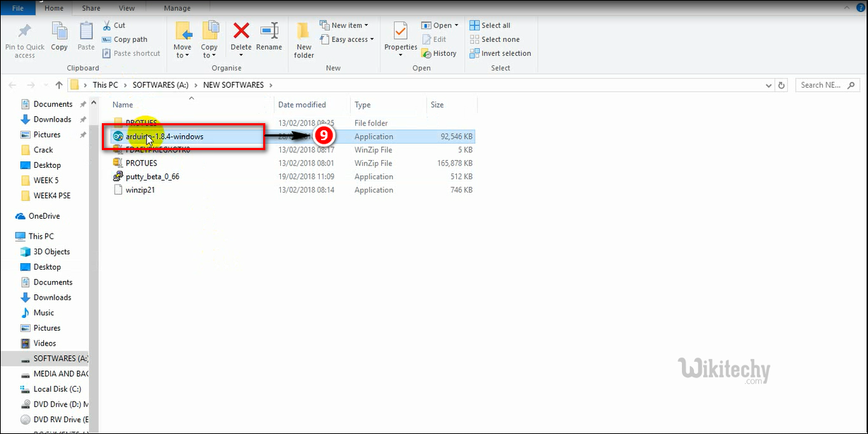Image resolution: width=868 pixels, height=434 pixels.
Task: Select Local Disk (C:) in navigation pane
Action: pyautogui.click(x=57, y=389)
